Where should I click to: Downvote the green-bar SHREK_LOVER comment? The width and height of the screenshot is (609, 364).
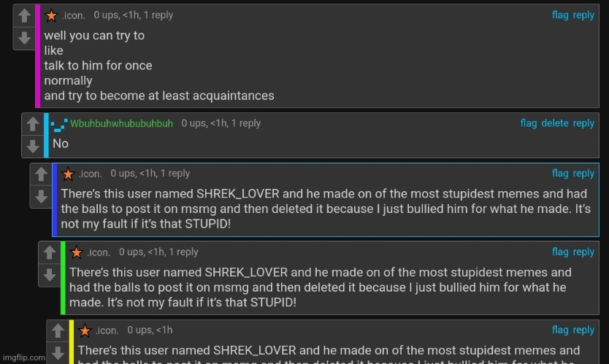pos(49,274)
